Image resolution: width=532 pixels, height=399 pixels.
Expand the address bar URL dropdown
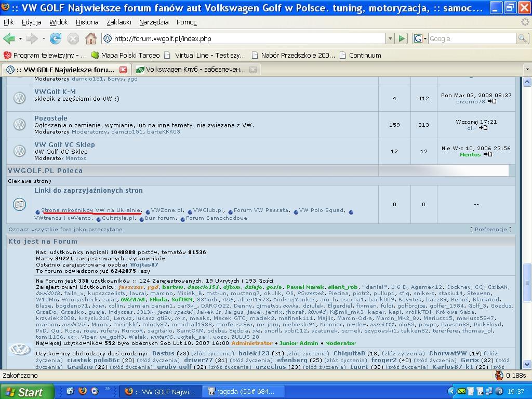pos(390,38)
